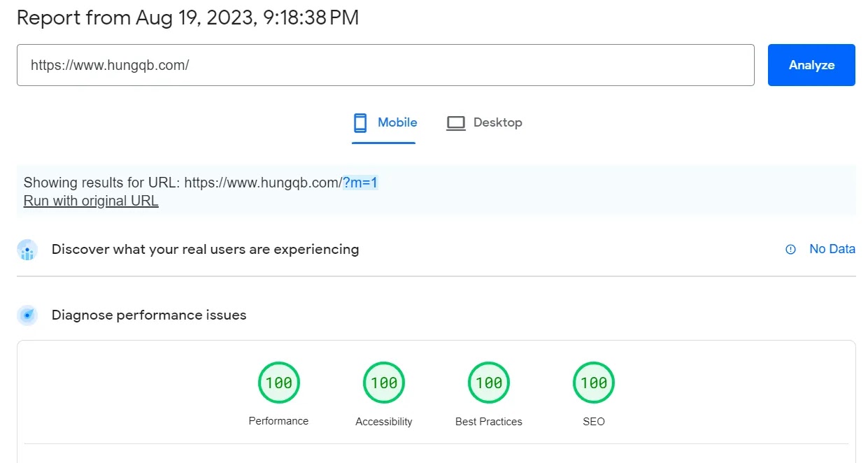Click the Analyze button
The width and height of the screenshot is (868, 463).
[x=811, y=65]
